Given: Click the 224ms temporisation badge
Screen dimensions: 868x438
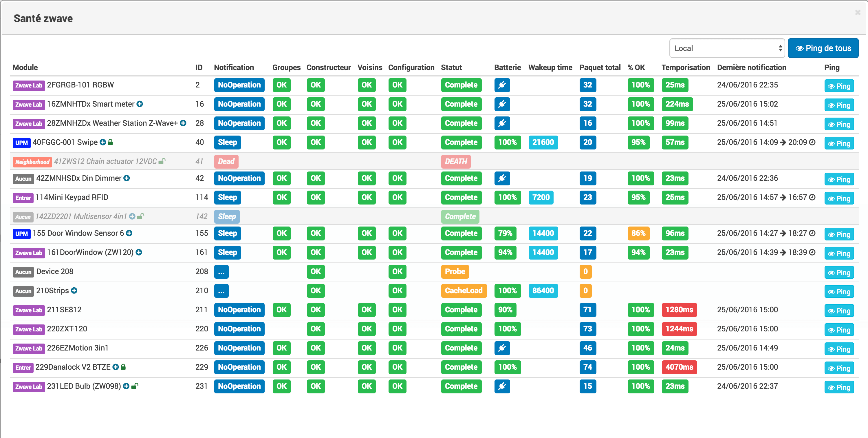Looking at the screenshot, I should [677, 104].
